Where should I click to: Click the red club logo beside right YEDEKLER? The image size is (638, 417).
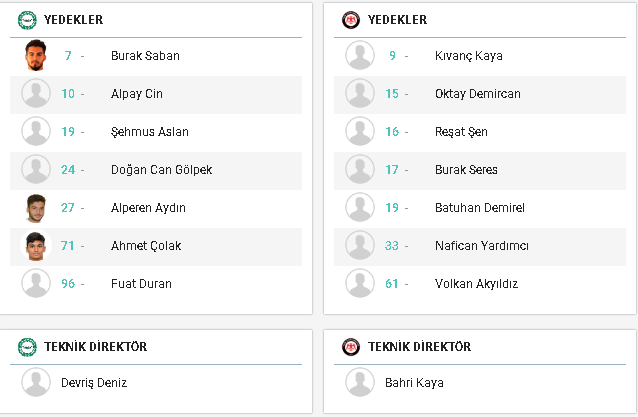[351, 20]
